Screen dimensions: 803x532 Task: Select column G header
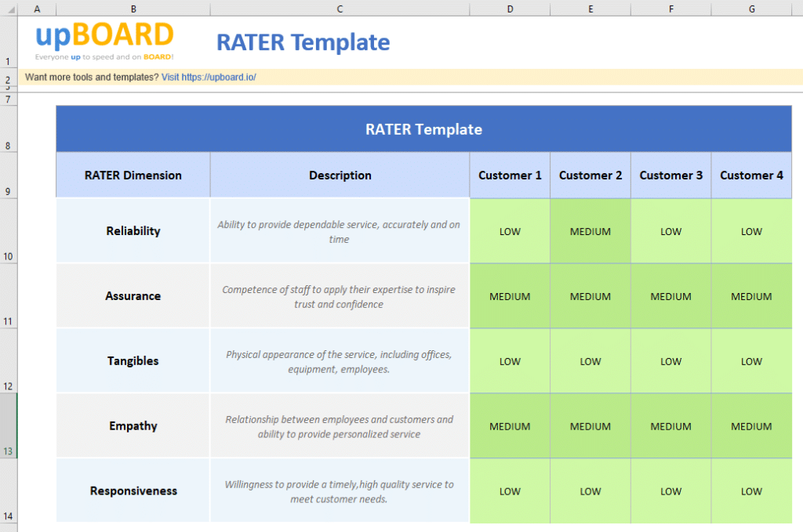(x=751, y=9)
